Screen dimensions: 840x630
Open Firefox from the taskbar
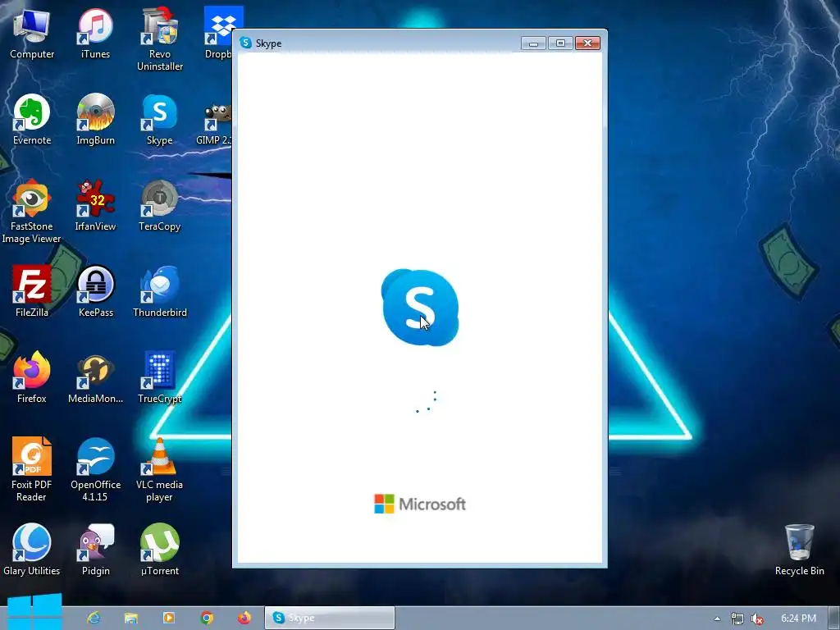(244, 618)
